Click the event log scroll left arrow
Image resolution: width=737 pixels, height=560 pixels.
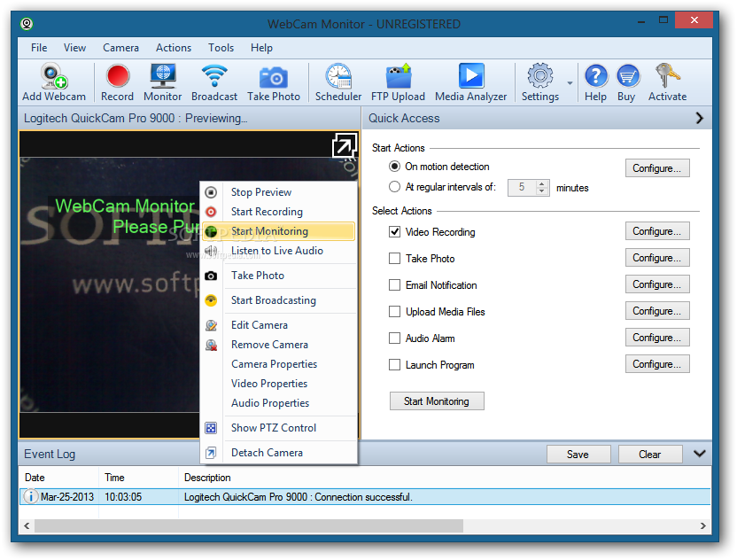[27, 525]
